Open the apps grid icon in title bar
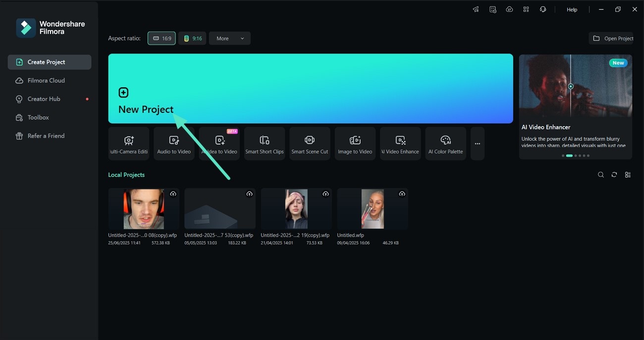 (526, 9)
